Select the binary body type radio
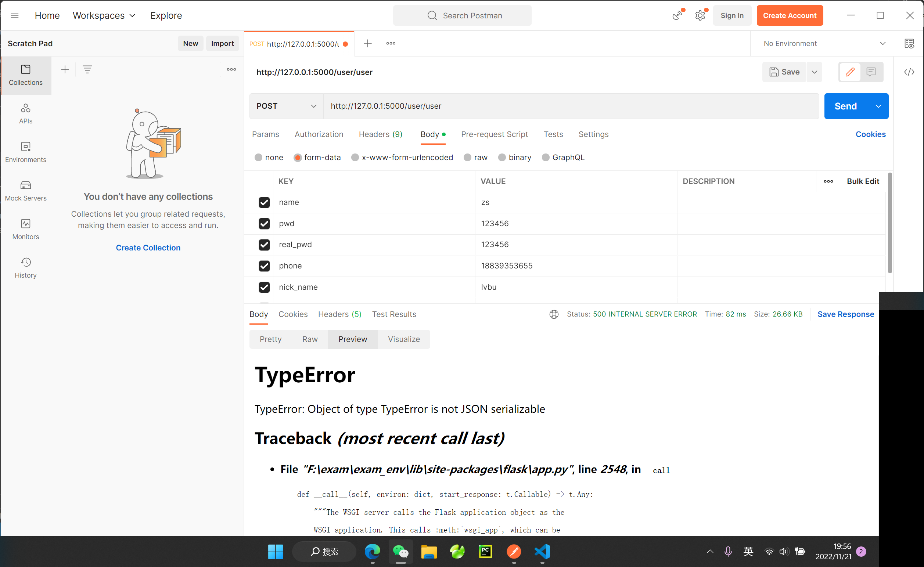 click(x=502, y=158)
